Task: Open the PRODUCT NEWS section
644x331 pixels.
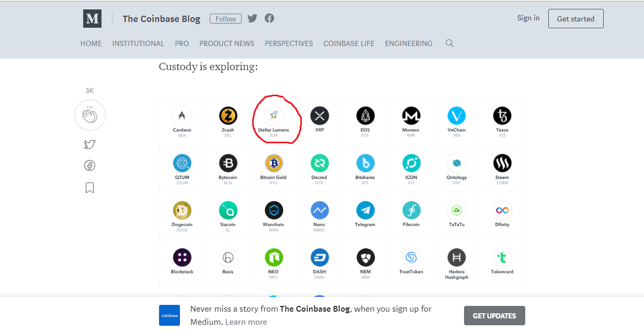Action: [227, 43]
